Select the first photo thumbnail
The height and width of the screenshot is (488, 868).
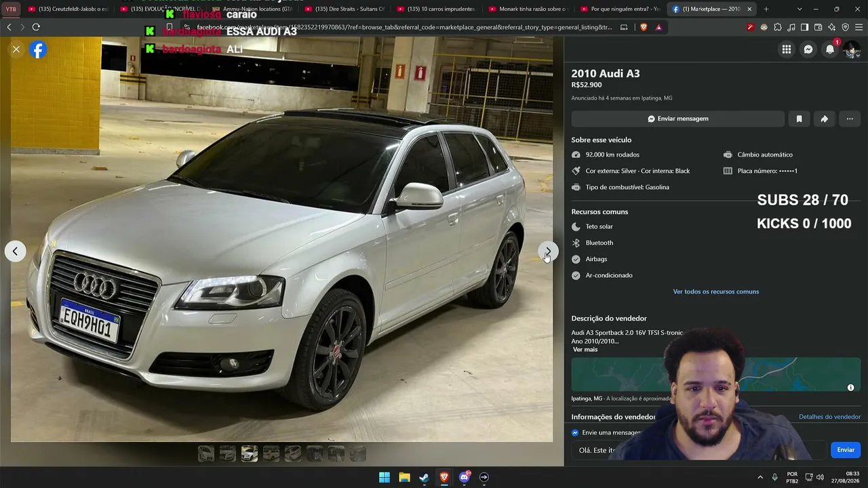pyautogui.click(x=206, y=454)
